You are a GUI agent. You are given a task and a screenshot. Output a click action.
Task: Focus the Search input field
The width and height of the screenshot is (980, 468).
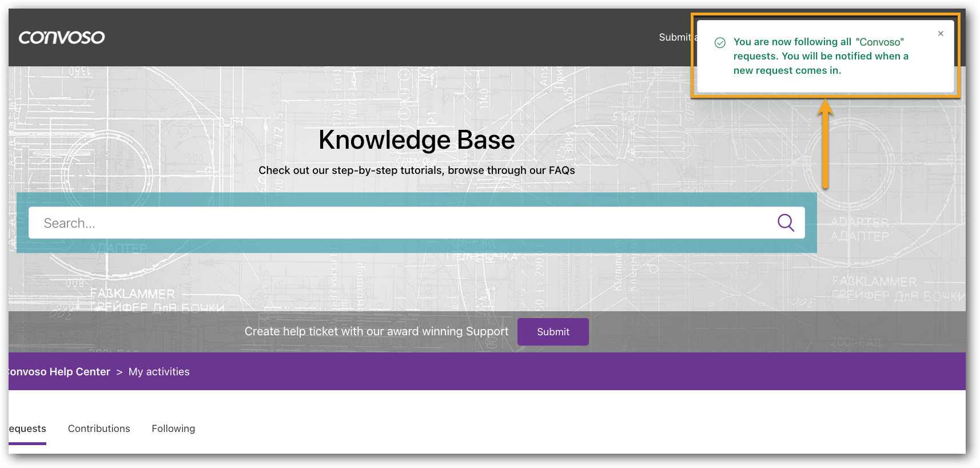416,223
